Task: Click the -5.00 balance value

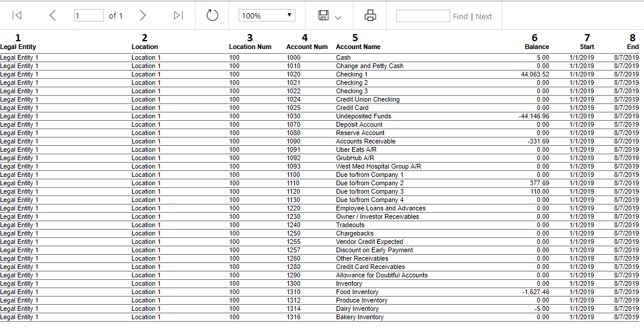Action: click(542, 308)
